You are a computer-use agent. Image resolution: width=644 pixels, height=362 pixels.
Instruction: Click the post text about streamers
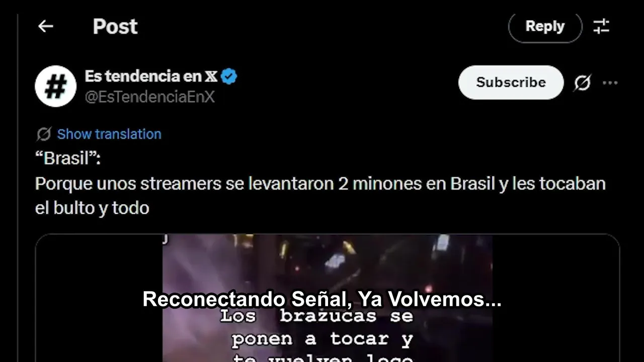click(320, 184)
